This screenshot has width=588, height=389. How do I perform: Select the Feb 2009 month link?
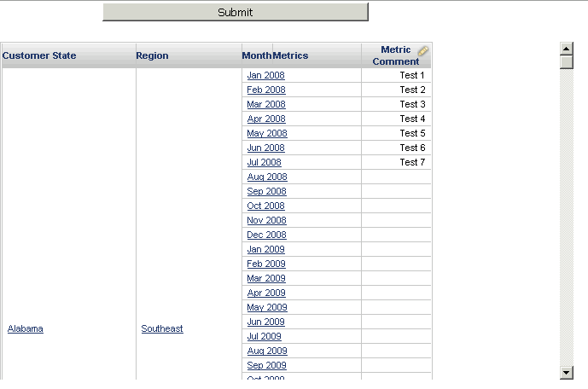click(266, 264)
